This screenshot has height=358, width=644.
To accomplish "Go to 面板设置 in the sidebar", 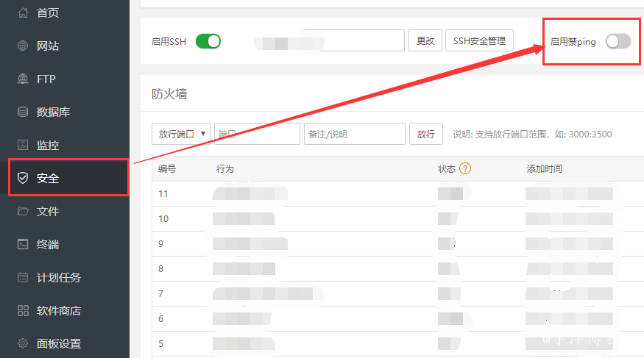I will coord(59,343).
